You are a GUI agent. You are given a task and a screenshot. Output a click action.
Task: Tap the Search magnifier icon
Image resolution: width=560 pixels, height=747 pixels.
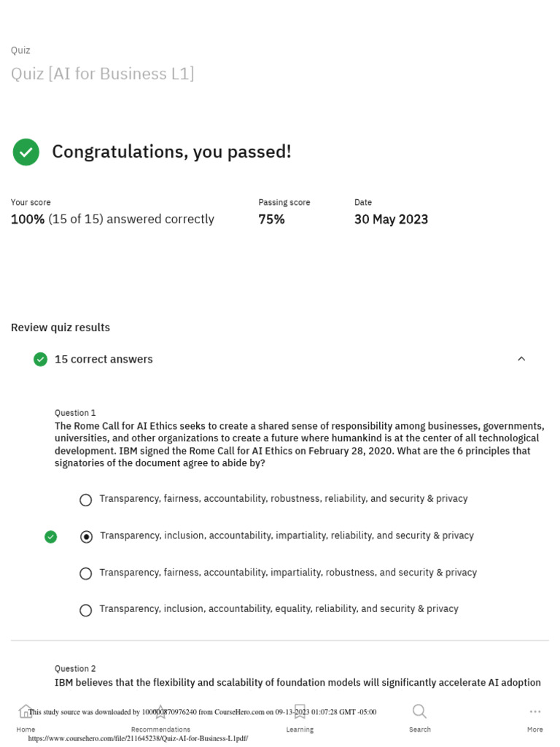[419, 711]
